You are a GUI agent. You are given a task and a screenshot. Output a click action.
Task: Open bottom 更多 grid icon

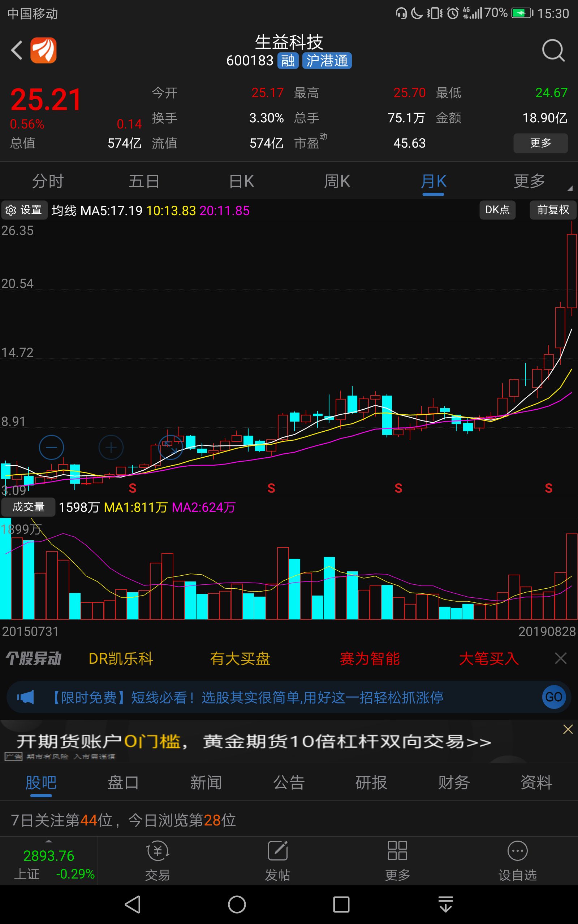[x=398, y=860]
